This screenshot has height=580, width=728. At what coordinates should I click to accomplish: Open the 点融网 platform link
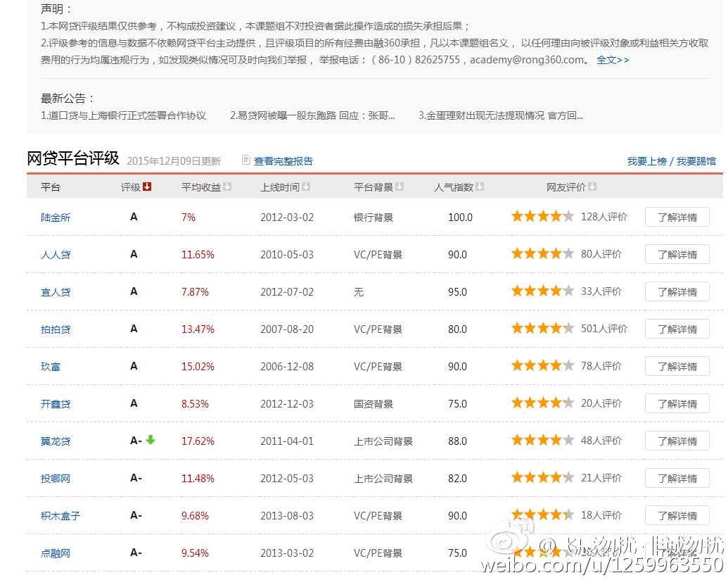click(x=56, y=553)
